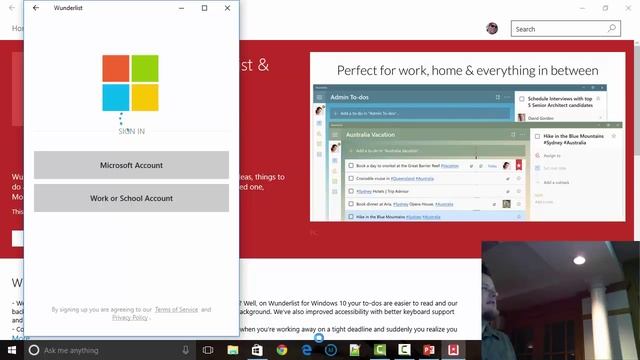This screenshot has height=360, width=640.
Task: Launch Google Chrome from the taskbar
Action: [x=282, y=350]
